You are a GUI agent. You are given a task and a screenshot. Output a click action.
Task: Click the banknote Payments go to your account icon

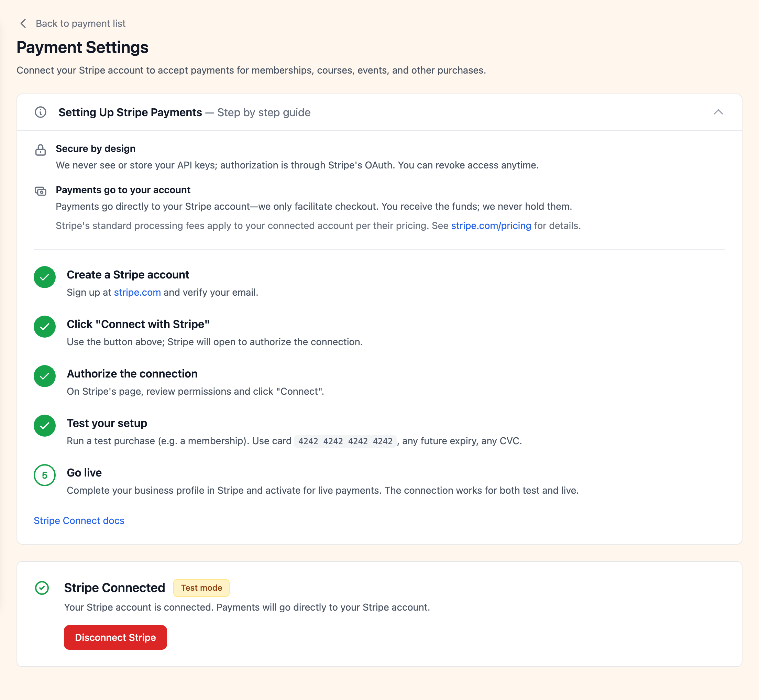point(41,191)
